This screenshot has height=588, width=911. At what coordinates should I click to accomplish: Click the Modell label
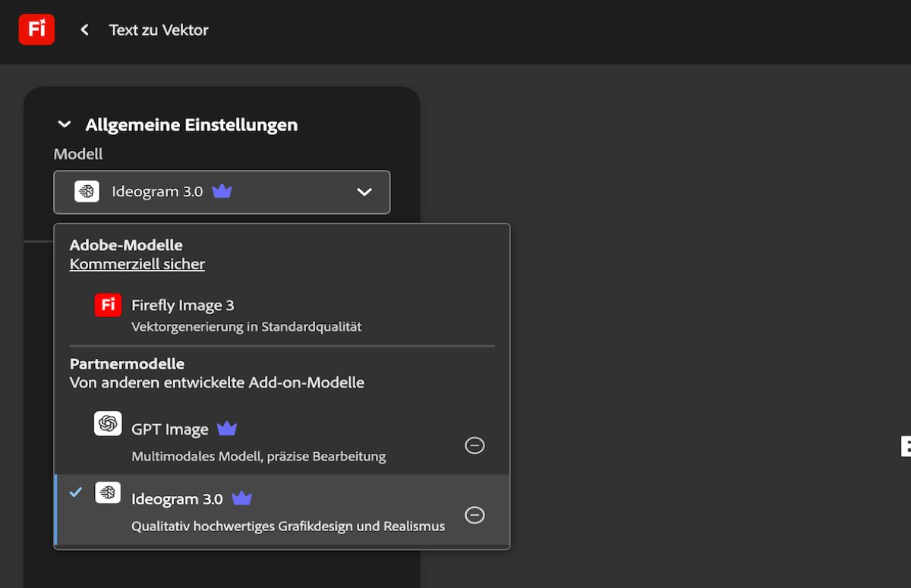pyautogui.click(x=78, y=154)
